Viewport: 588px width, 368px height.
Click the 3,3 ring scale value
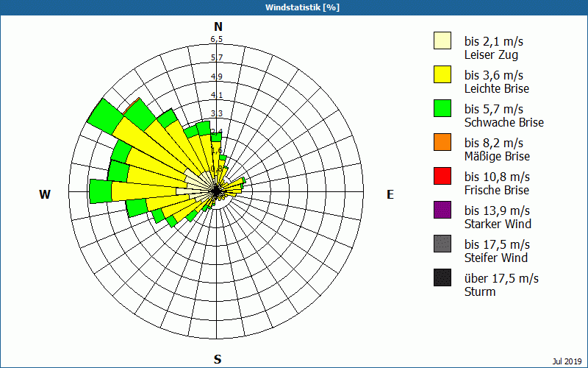pos(217,113)
